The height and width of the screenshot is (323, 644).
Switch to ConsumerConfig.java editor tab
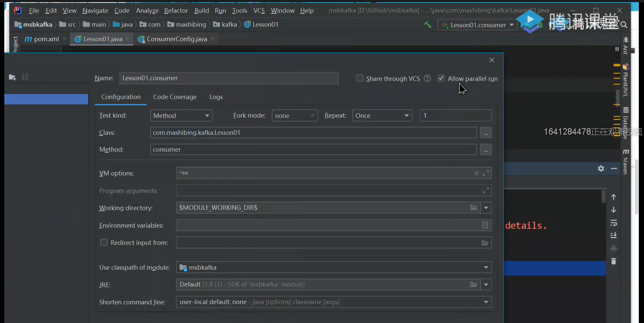coord(176,39)
